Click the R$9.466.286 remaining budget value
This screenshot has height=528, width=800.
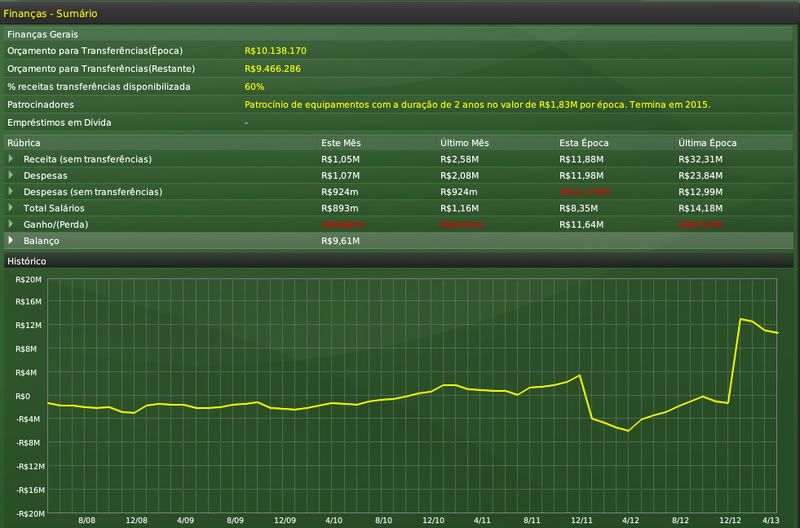coord(272,68)
